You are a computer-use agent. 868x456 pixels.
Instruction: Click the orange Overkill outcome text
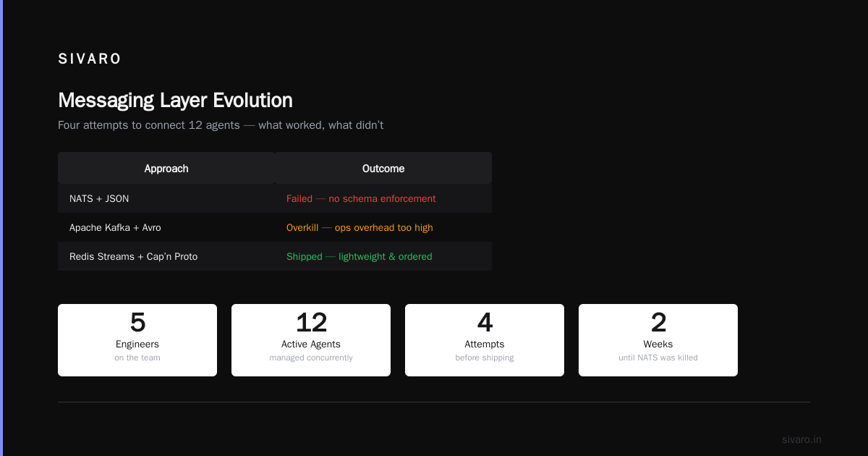click(359, 227)
